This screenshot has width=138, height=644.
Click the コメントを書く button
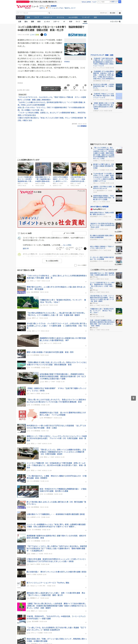click(69, 233)
